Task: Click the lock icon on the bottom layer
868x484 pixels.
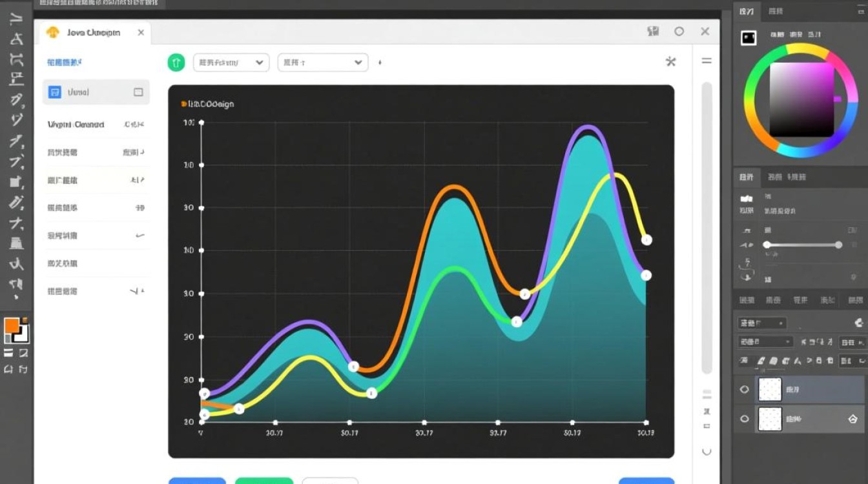Action: [852, 419]
